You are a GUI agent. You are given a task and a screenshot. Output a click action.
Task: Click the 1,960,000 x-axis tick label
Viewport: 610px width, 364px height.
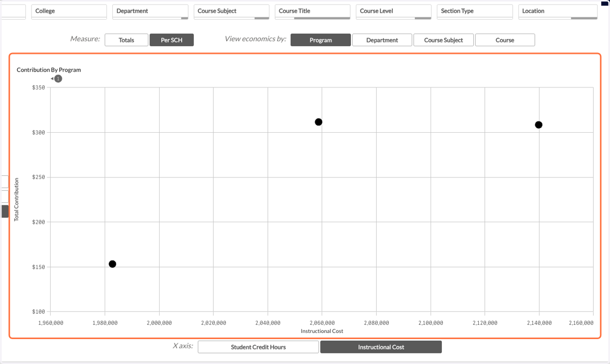click(x=51, y=323)
